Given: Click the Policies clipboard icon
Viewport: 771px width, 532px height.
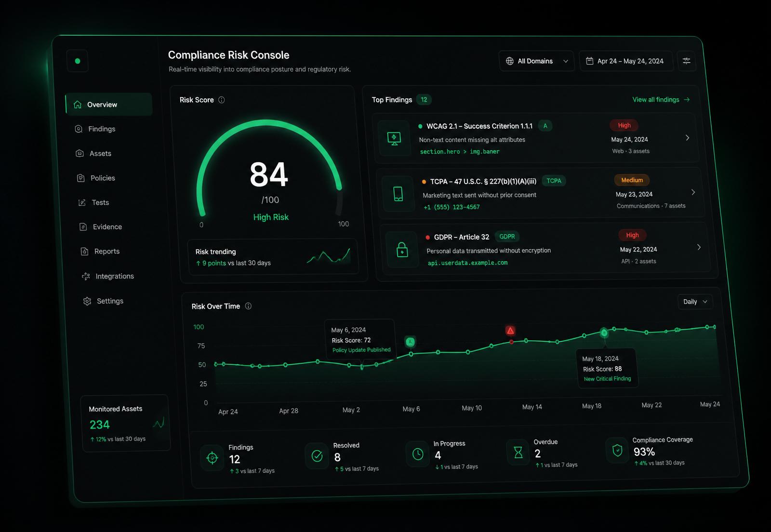Looking at the screenshot, I should click(81, 178).
